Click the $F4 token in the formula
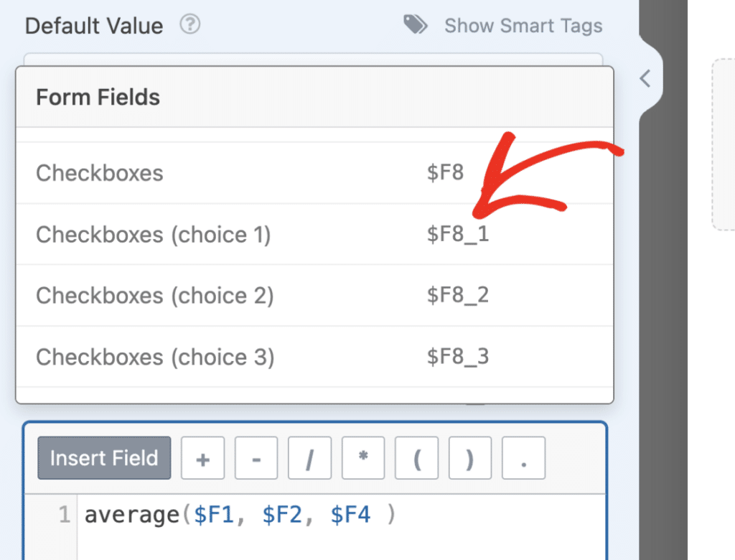 click(351, 514)
